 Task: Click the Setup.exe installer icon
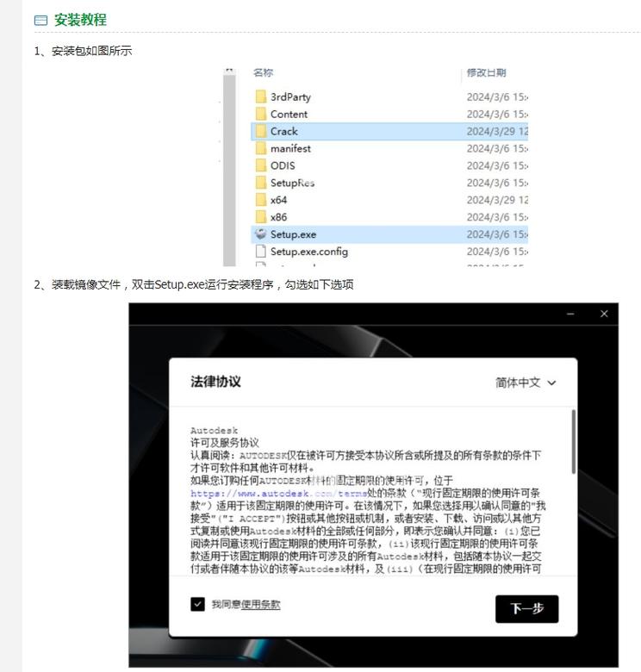pos(260,234)
